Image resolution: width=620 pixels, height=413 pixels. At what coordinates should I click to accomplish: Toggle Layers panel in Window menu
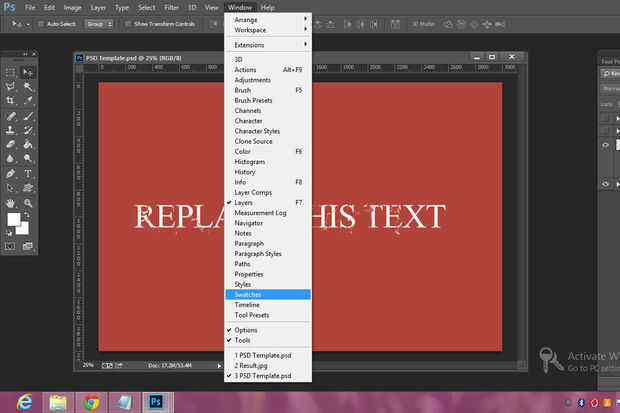click(244, 202)
